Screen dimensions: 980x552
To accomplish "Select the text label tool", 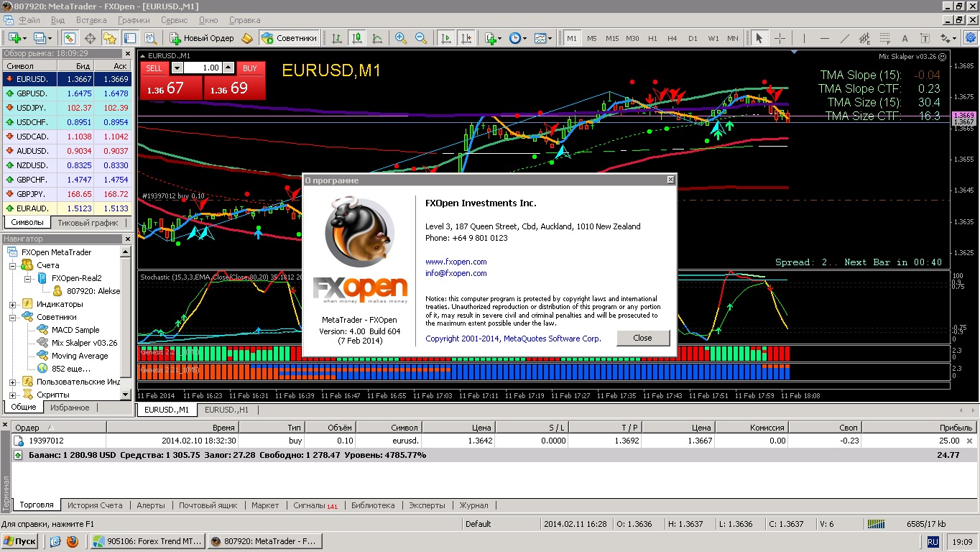I will [x=925, y=38].
